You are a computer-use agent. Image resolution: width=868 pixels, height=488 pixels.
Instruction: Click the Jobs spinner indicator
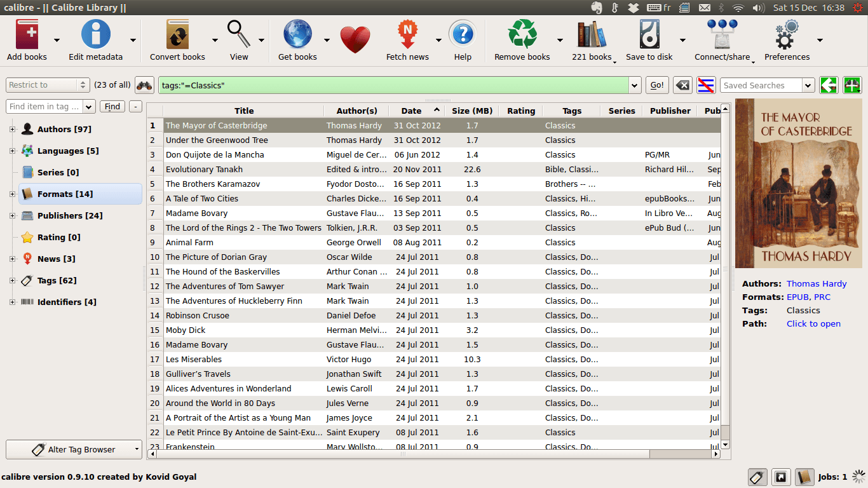[x=858, y=477]
